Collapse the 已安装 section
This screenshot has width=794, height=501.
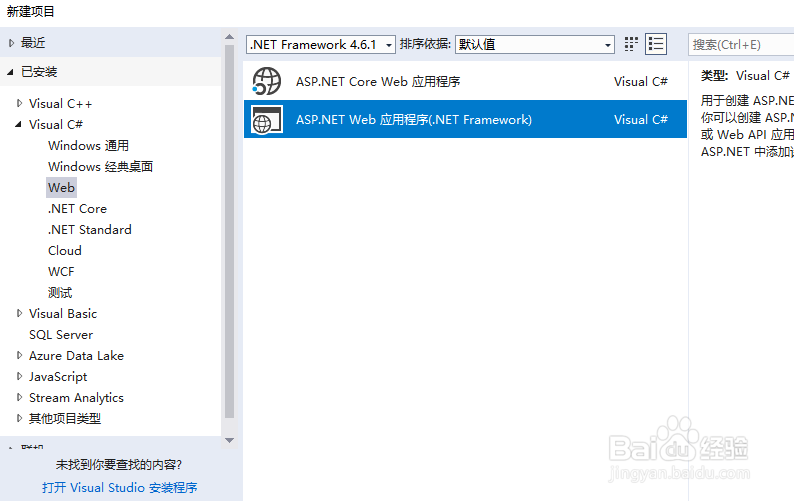coord(11,72)
